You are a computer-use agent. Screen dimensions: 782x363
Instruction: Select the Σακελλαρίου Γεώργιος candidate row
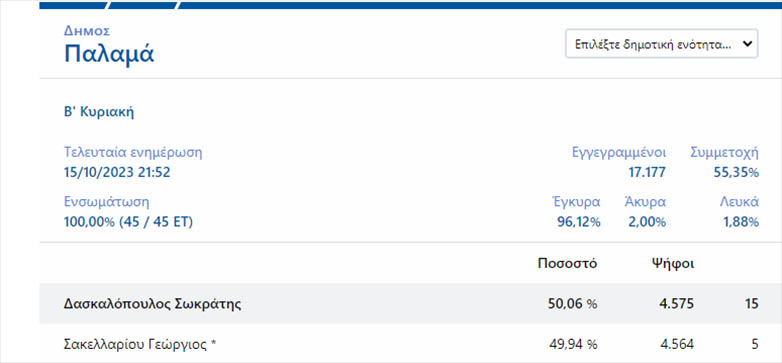click(x=410, y=344)
